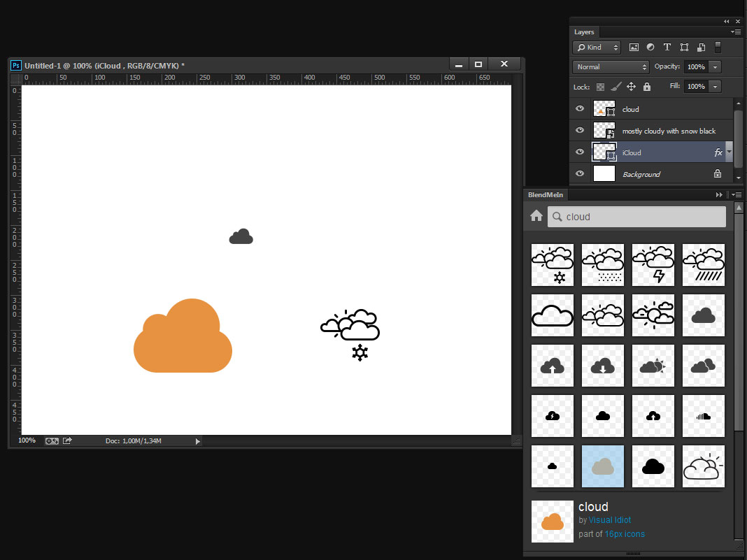Open the blend mode dropdown
The height and width of the screenshot is (560, 747).
point(610,66)
